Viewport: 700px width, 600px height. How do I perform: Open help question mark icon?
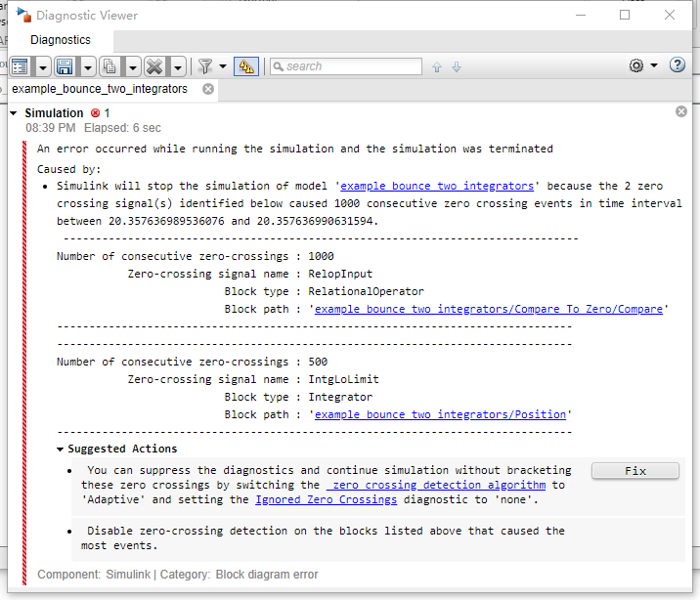(678, 65)
